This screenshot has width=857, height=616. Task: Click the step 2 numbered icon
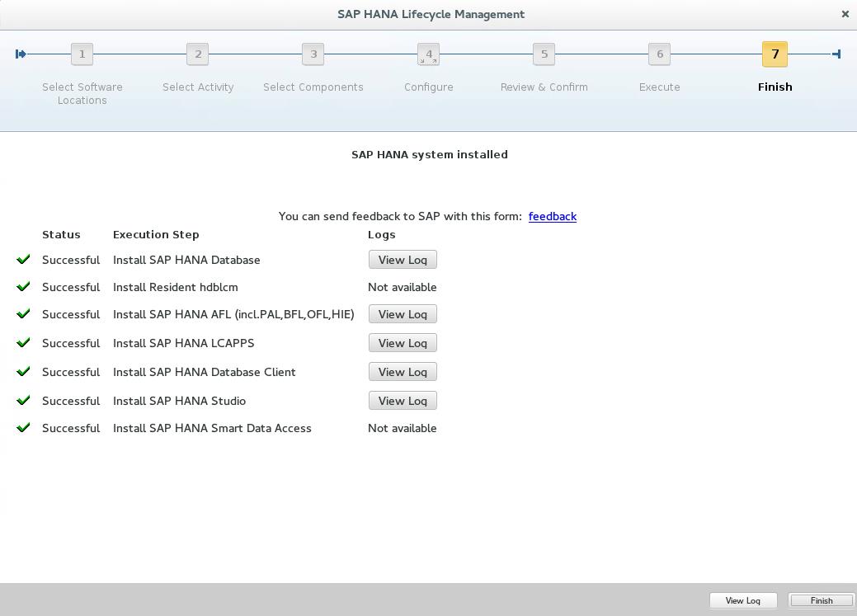coord(197,54)
